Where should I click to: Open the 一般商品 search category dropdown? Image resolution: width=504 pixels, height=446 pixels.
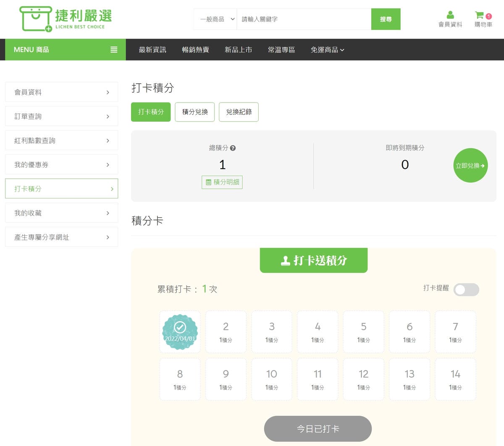coord(215,18)
